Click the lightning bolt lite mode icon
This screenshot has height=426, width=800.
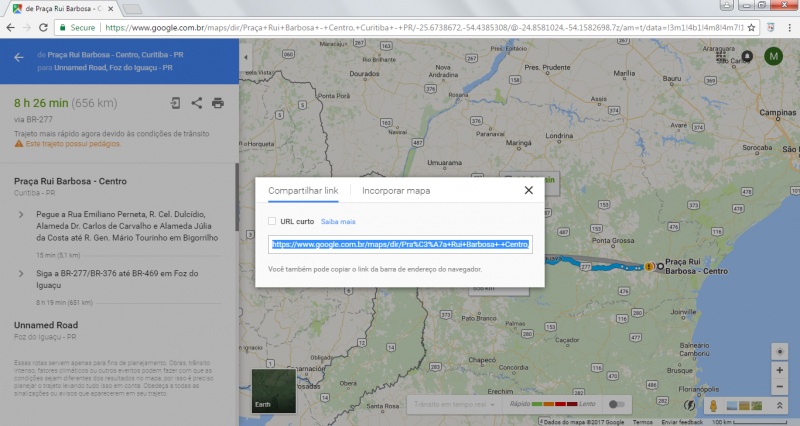(690, 406)
